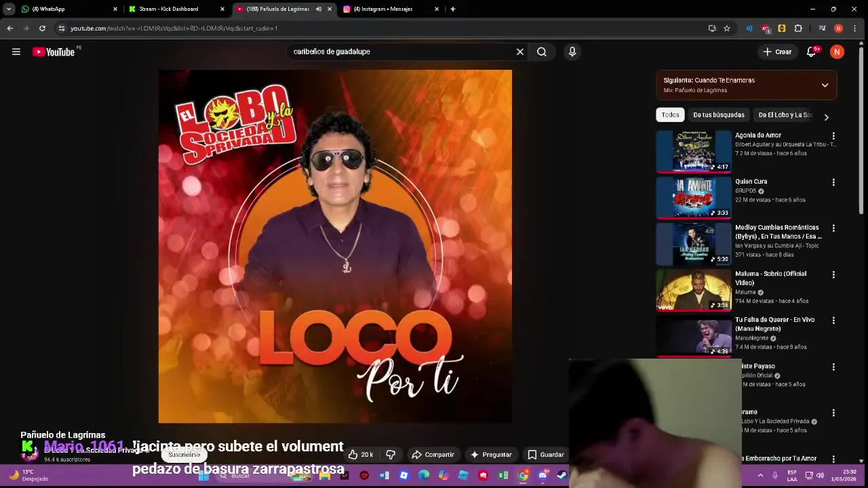Open Discord from the taskbar

tap(542, 475)
